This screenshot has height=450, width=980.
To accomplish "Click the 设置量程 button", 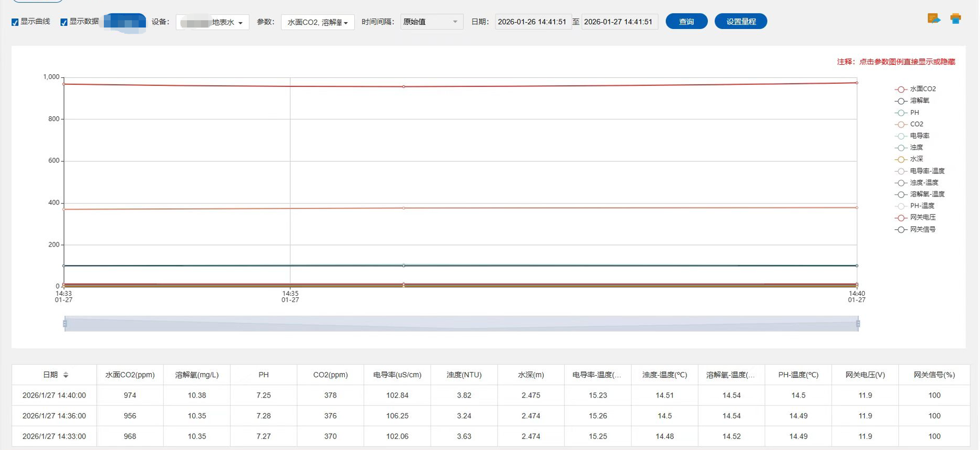I will 741,21.
